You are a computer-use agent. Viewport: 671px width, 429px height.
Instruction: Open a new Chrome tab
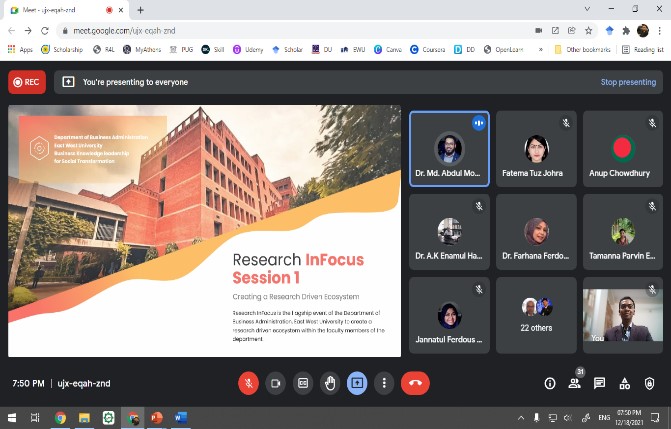click(x=140, y=10)
